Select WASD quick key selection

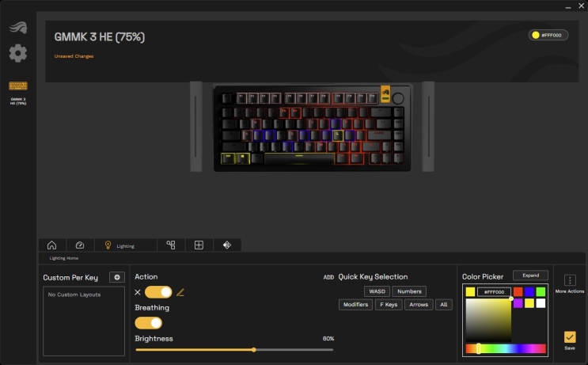pos(377,291)
